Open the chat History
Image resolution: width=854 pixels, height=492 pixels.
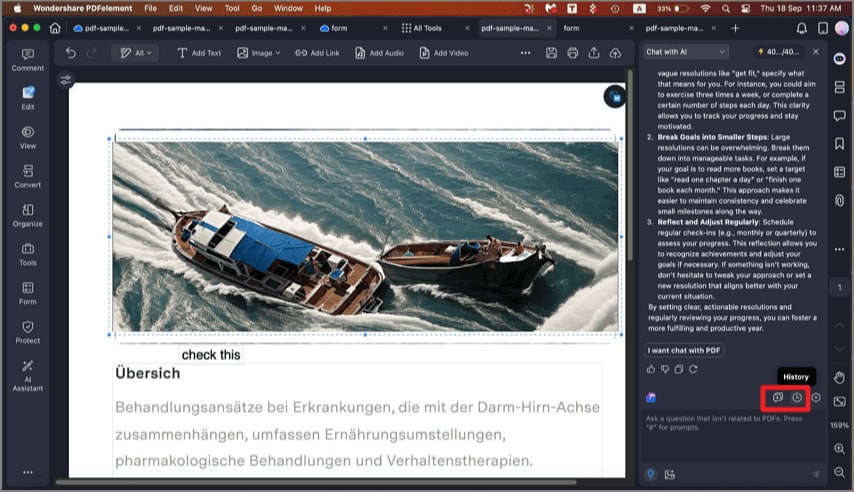pyautogui.click(x=797, y=398)
